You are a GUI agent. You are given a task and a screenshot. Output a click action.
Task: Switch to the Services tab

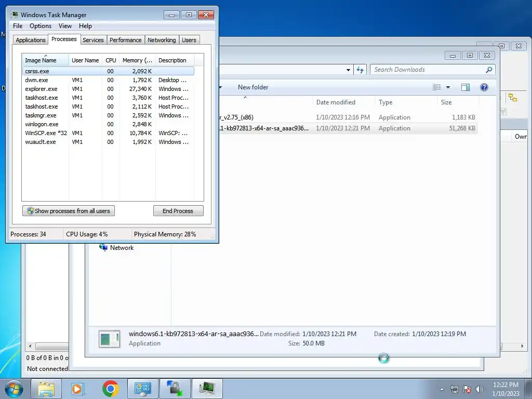click(93, 40)
